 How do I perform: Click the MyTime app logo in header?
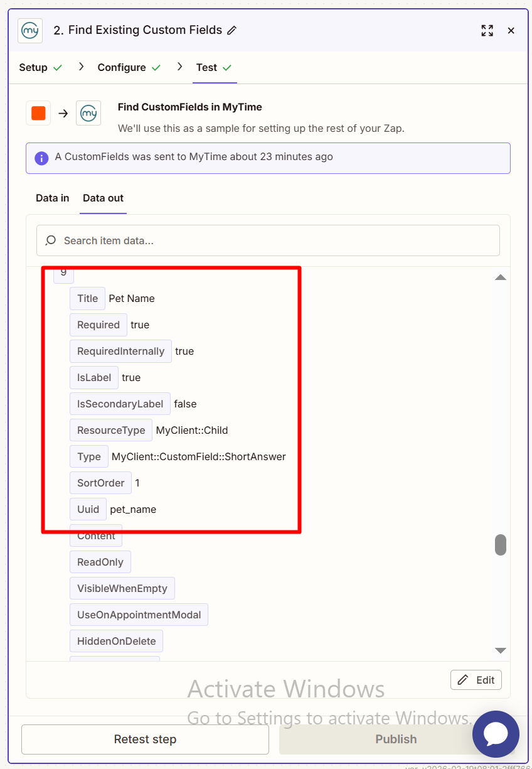(31, 30)
